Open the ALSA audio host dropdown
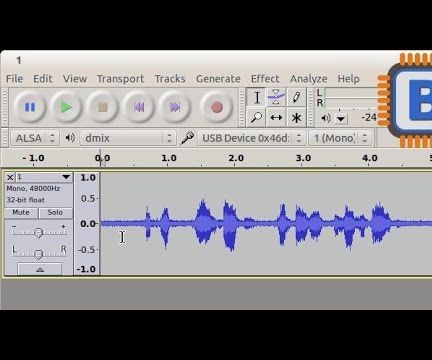Image resolution: width=432 pixels, height=360 pixels. [35, 138]
